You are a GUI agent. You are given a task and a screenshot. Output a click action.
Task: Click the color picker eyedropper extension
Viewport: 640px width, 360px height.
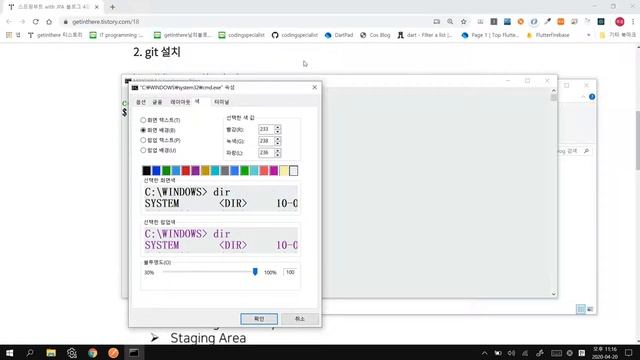click(547, 22)
